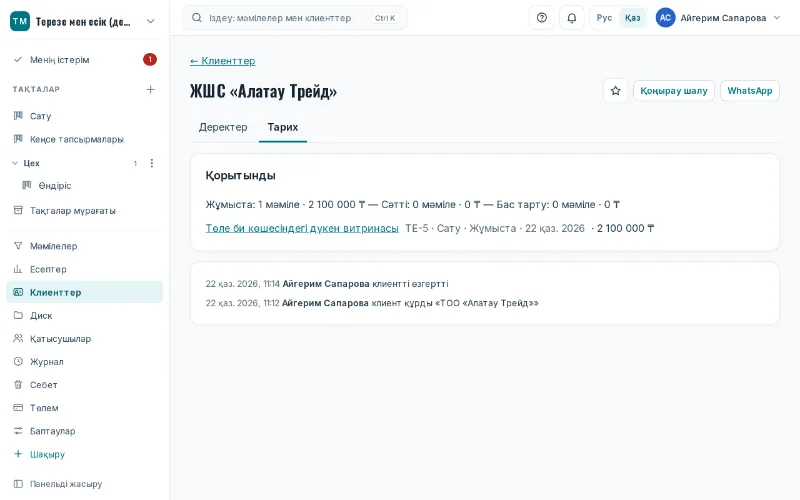
Task: Open the Айгерим Сапарова user menu
Action: click(x=718, y=18)
